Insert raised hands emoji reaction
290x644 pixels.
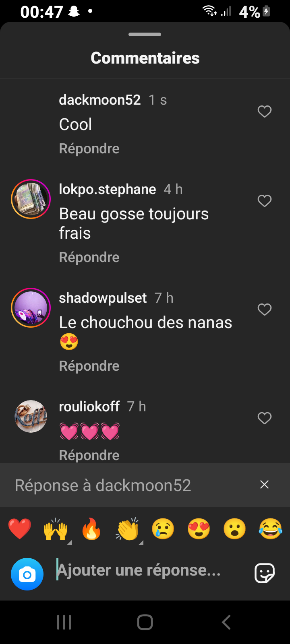click(x=56, y=529)
